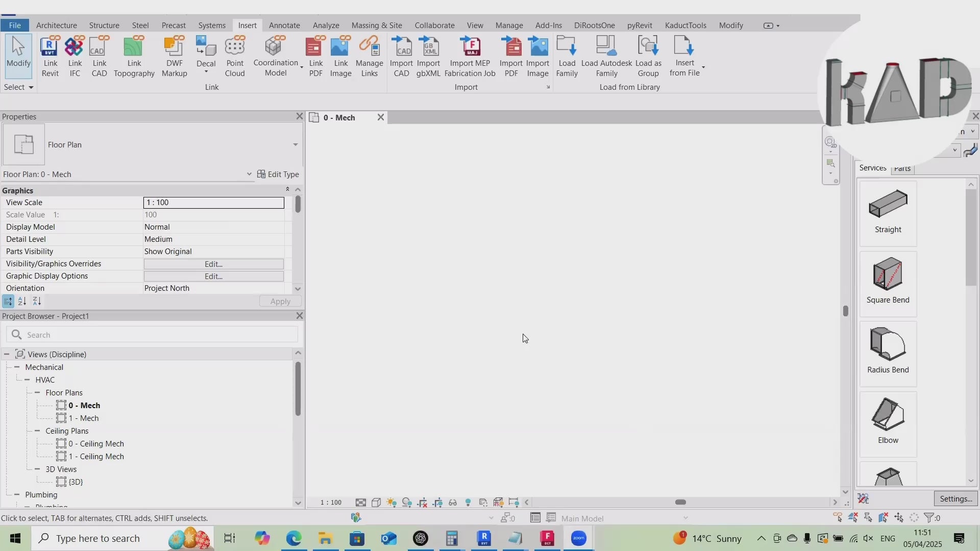The height and width of the screenshot is (551, 980).
Task: Click the Edit Type button
Action: tap(278, 174)
